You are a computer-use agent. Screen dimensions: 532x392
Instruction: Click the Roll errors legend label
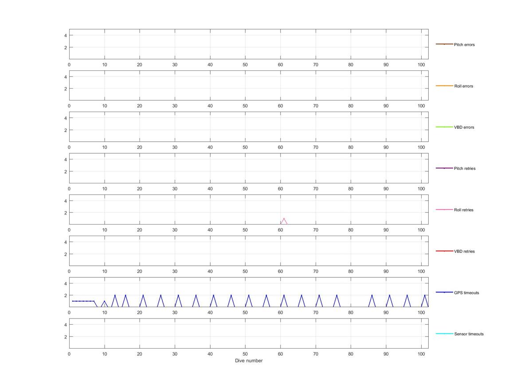click(464, 86)
